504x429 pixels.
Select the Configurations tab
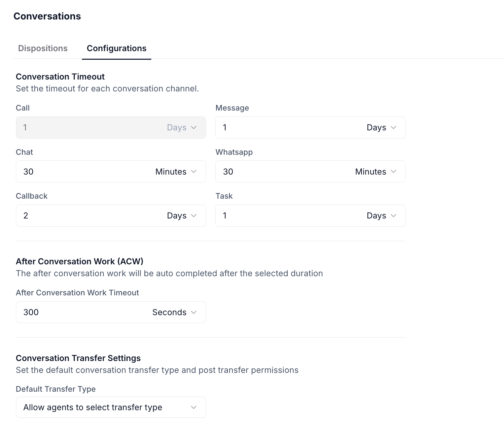tap(116, 48)
